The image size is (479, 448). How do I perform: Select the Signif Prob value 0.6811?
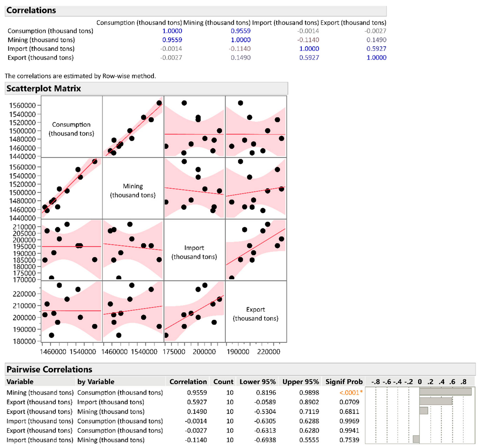349,412
